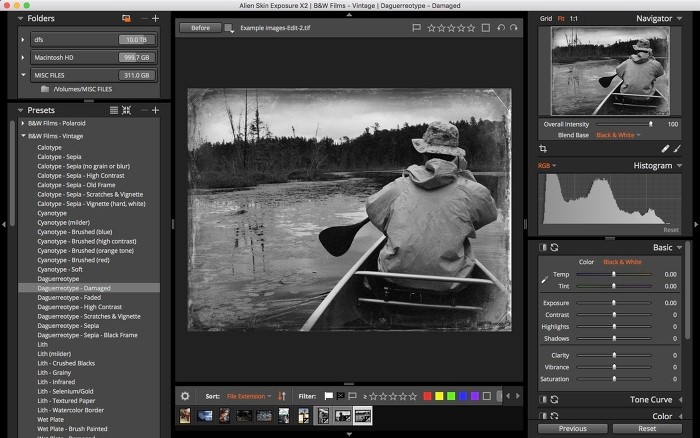Reverse sort order with the arrows icon
Viewport: 700px width, 438px height.
[x=282, y=396]
